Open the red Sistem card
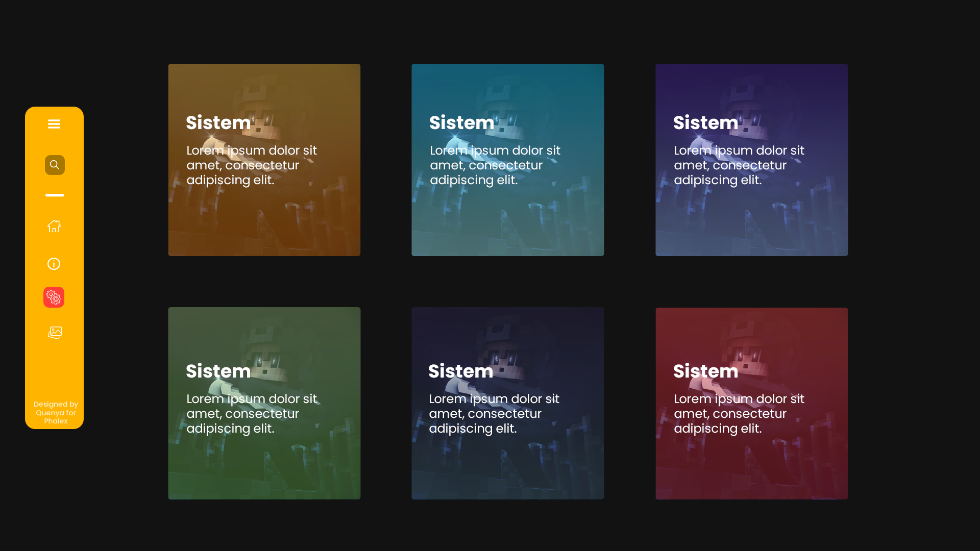 point(752,403)
